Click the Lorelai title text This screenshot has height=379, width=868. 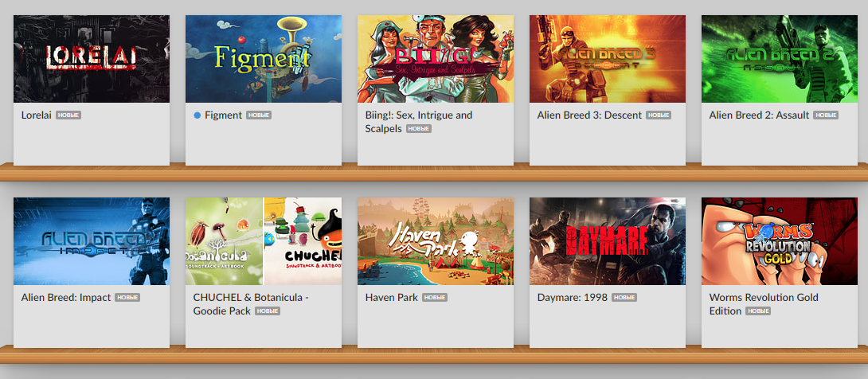point(37,115)
